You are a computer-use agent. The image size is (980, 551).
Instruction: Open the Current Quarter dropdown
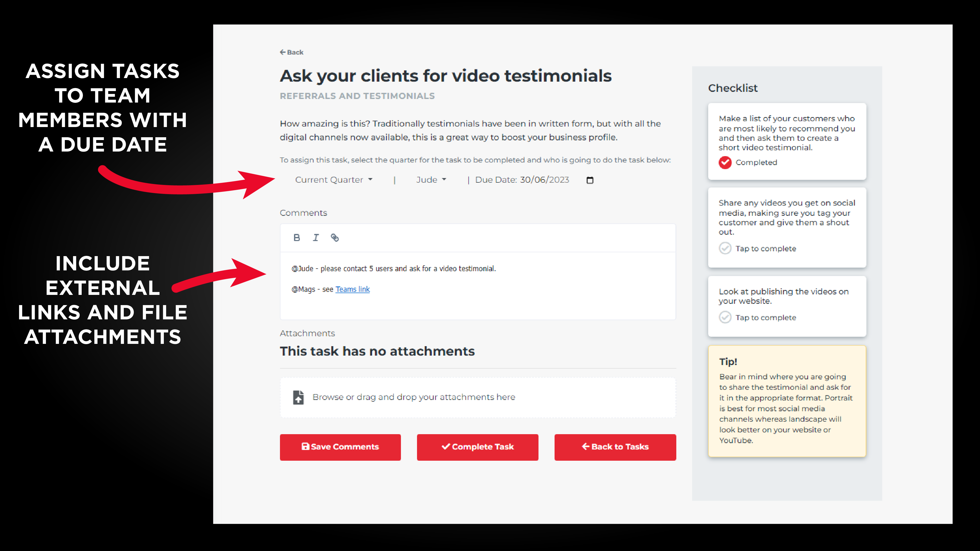pos(334,180)
